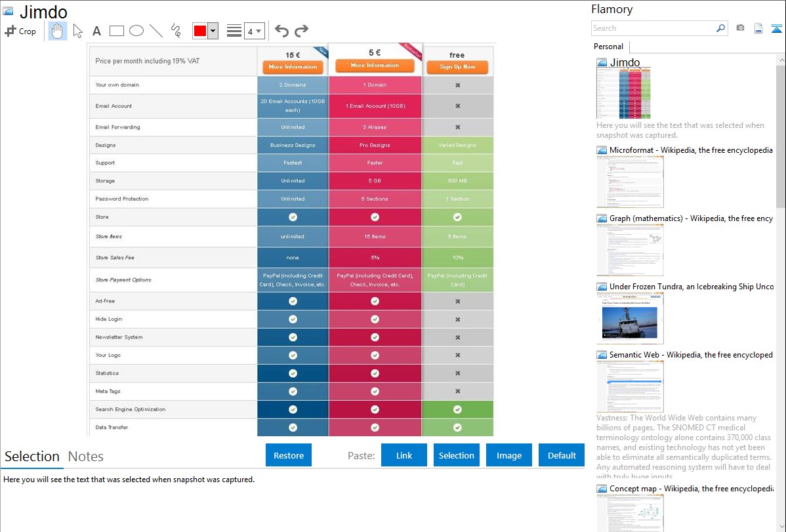Click the 'Search Engine Optimization' row label
This screenshot has height=532, width=786.
131,409
